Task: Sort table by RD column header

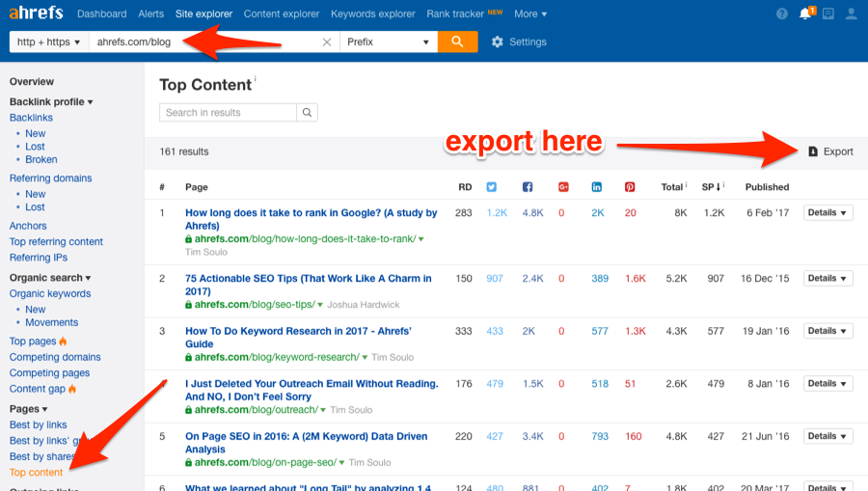Action: coord(465,187)
